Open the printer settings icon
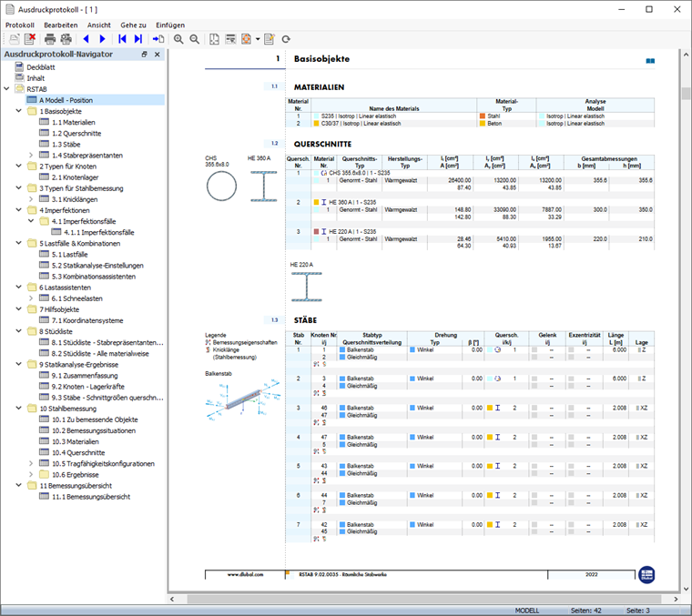The width and height of the screenshot is (692, 616). coord(66,39)
